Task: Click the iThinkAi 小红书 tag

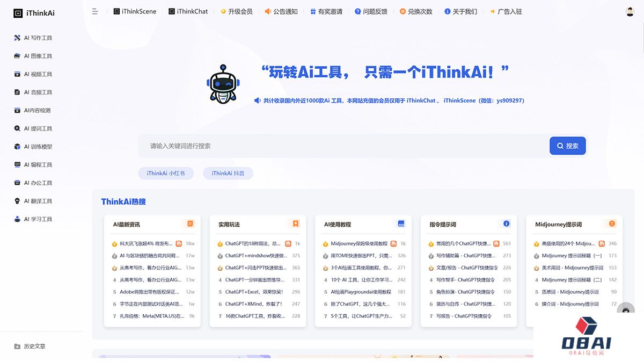Action: click(166, 174)
